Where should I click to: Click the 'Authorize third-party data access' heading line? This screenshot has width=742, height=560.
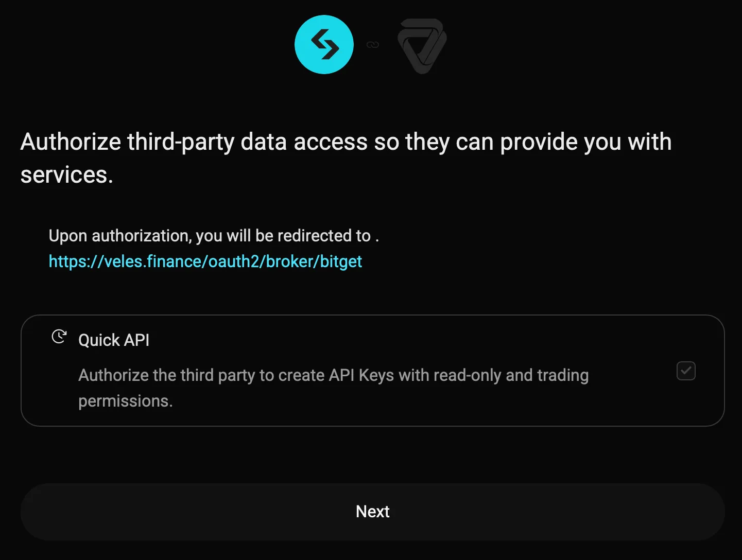[346, 142]
